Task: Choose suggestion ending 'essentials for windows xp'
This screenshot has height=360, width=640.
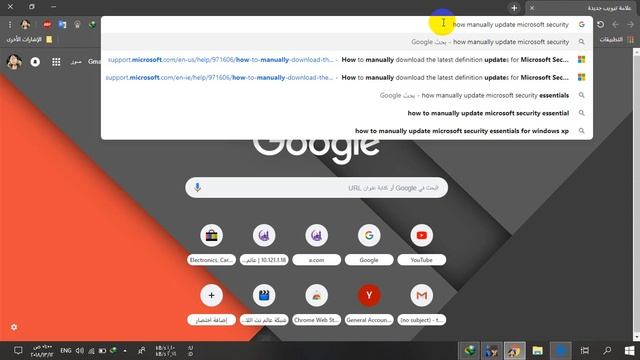Action: (x=347, y=131)
